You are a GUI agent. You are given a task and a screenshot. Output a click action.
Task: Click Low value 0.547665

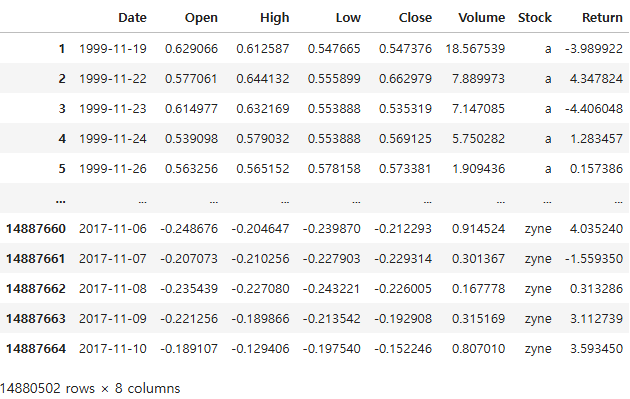pos(334,49)
